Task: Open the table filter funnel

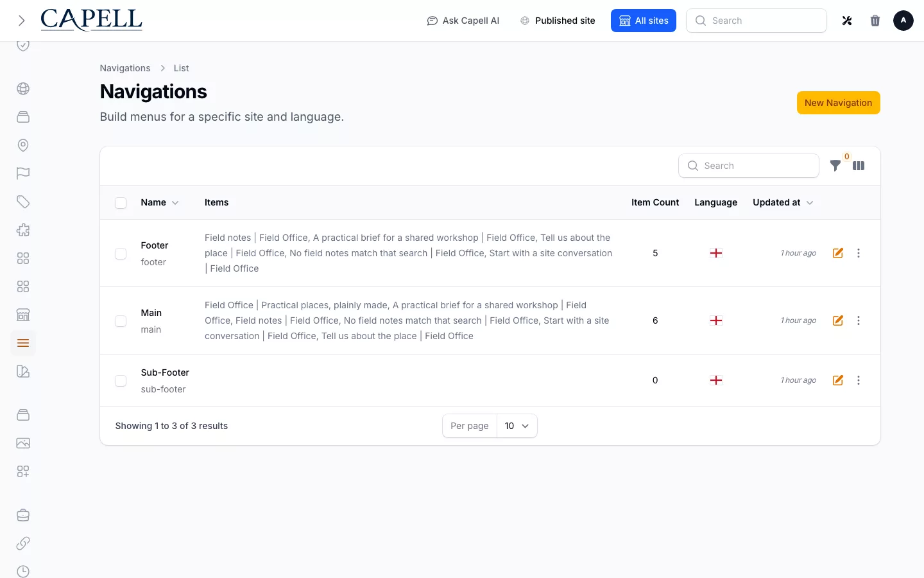Action: (835, 166)
